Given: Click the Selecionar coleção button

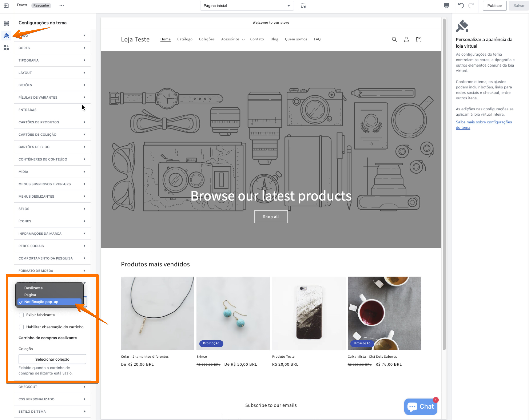Looking at the screenshot, I should point(52,359).
